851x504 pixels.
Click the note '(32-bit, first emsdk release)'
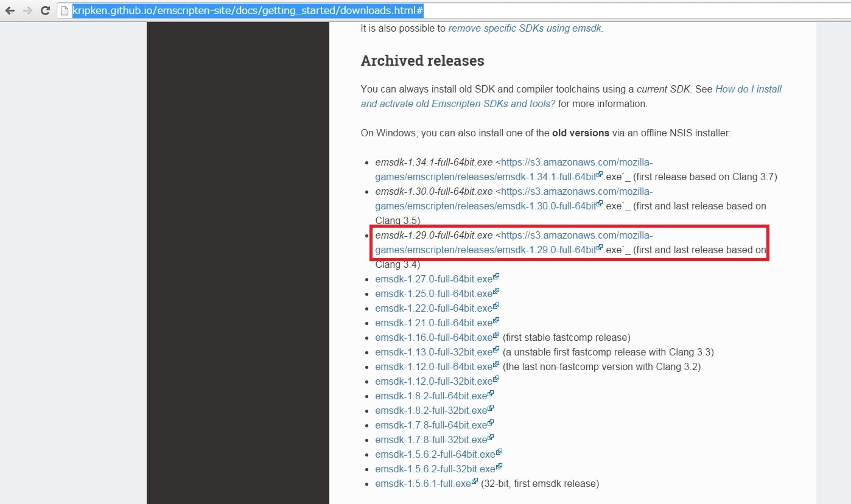(540, 483)
